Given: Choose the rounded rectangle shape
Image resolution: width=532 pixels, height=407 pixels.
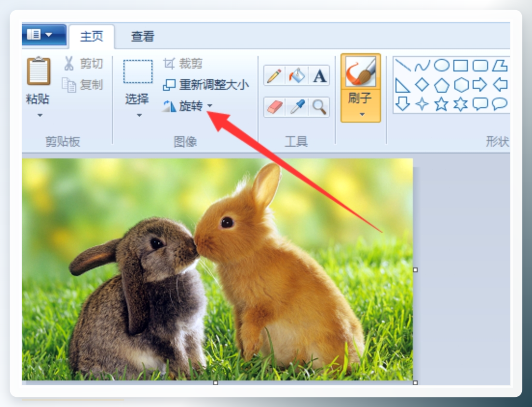Looking at the screenshot, I should click(480, 65).
